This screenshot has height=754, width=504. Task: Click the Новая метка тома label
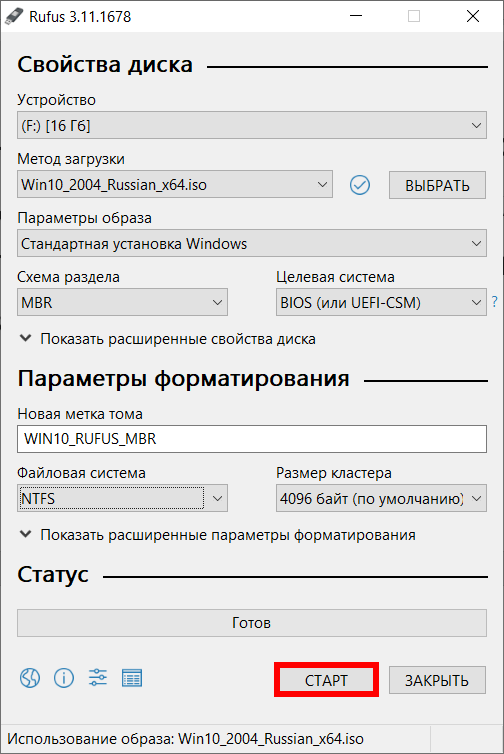point(80,414)
